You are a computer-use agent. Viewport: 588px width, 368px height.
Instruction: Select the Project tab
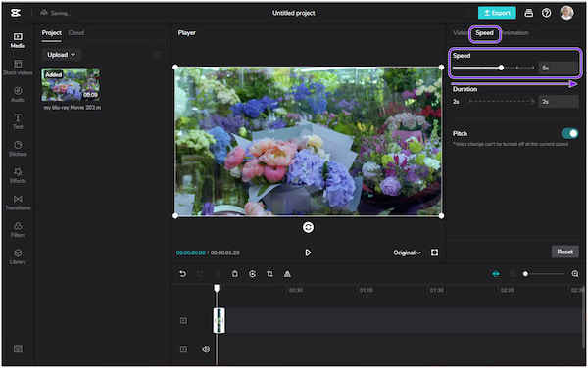coord(52,33)
